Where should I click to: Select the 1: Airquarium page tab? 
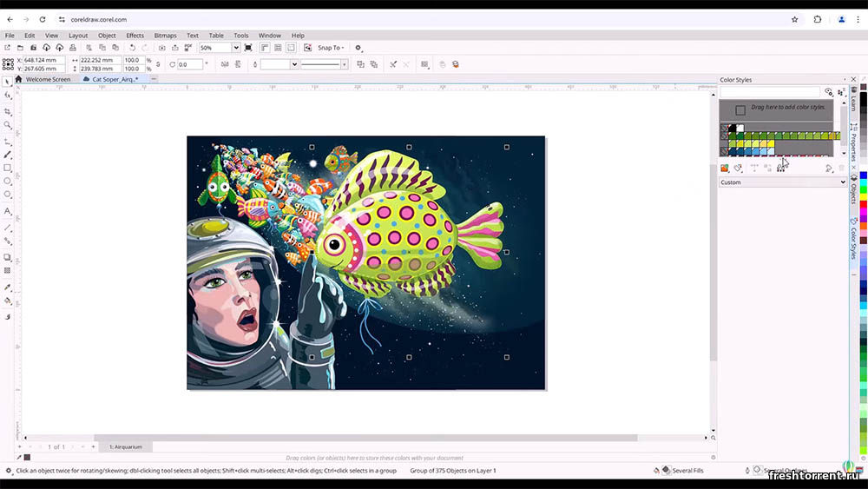click(x=126, y=447)
